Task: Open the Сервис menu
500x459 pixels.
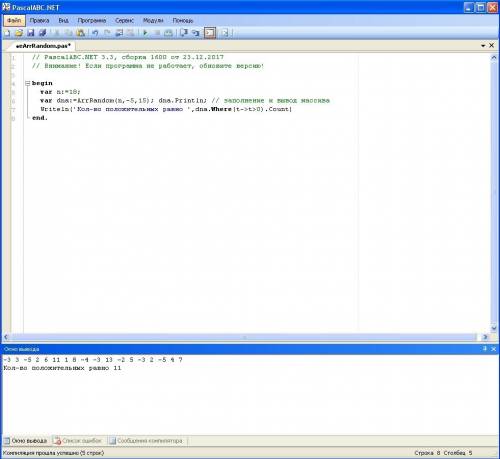Action: coord(124,21)
